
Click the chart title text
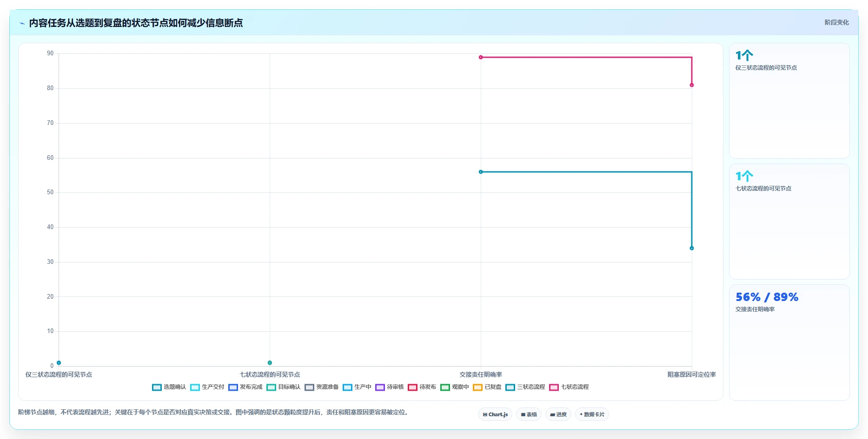[x=136, y=23]
